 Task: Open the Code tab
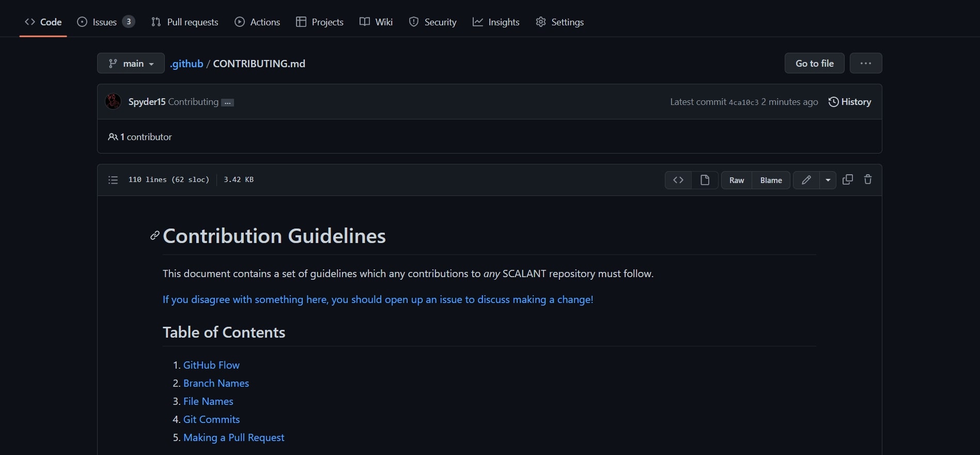43,22
